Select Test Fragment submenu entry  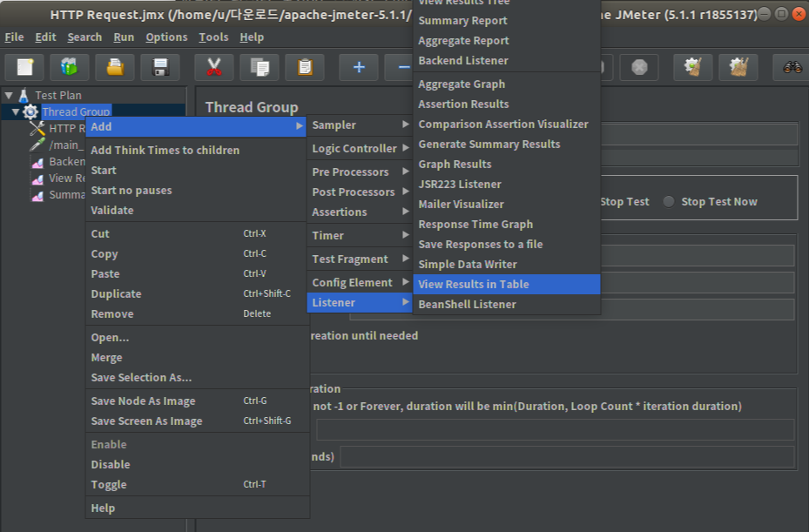click(360, 259)
